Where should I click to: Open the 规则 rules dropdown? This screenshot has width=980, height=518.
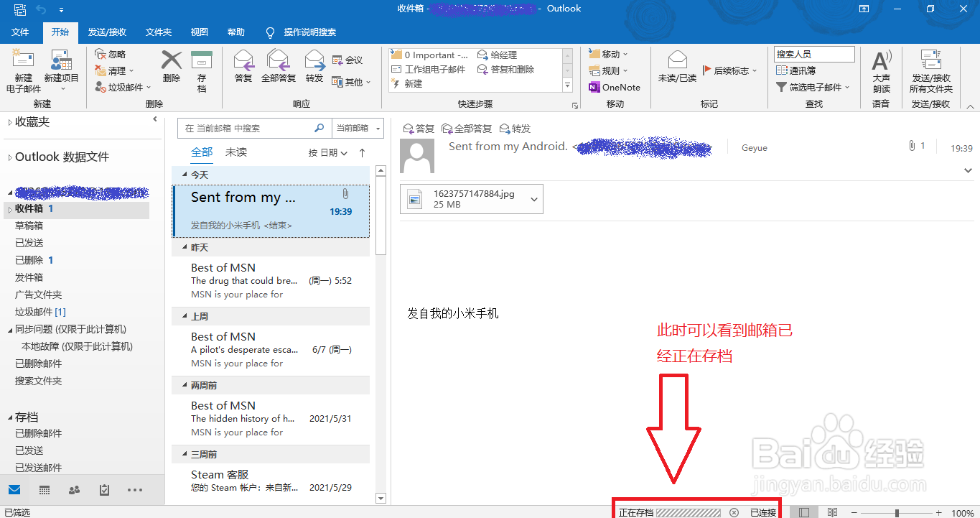pyautogui.click(x=608, y=70)
